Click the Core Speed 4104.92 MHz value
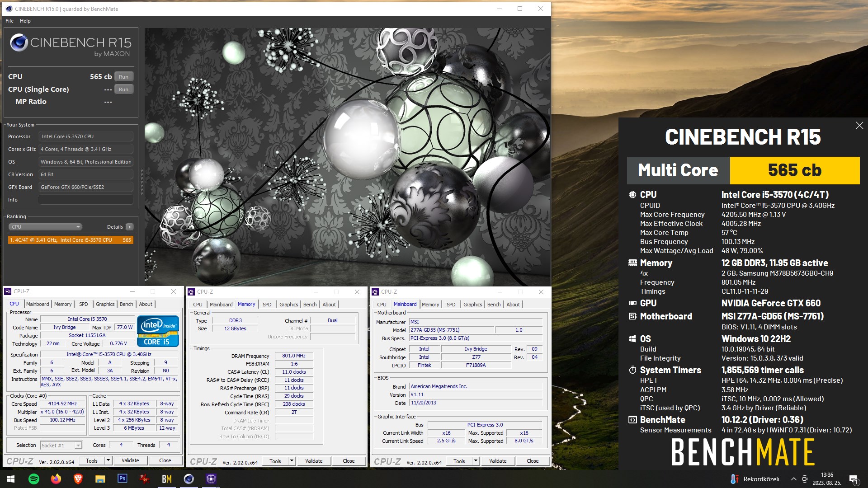Viewport: 868px width, 488px height. pyautogui.click(x=62, y=404)
